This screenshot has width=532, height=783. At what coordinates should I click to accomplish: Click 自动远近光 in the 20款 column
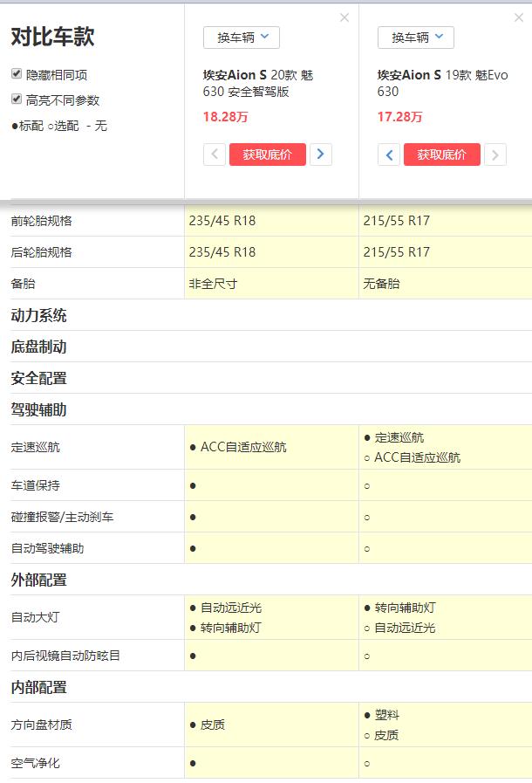coord(231,608)
